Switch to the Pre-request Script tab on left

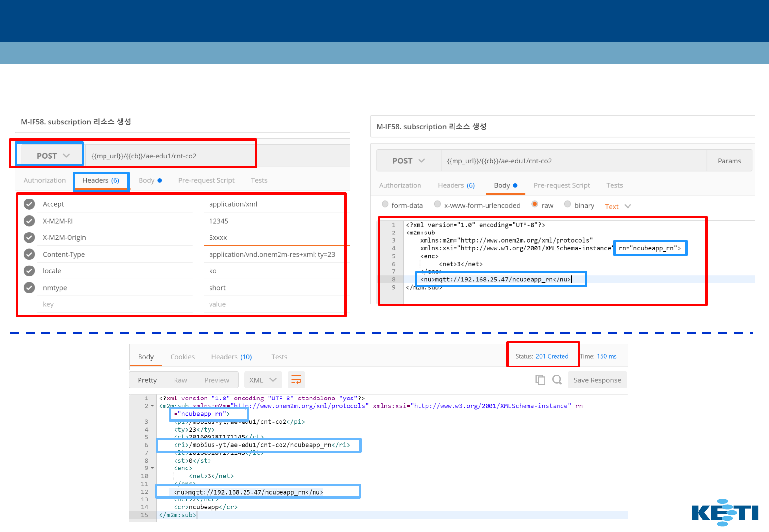(206, 181)
